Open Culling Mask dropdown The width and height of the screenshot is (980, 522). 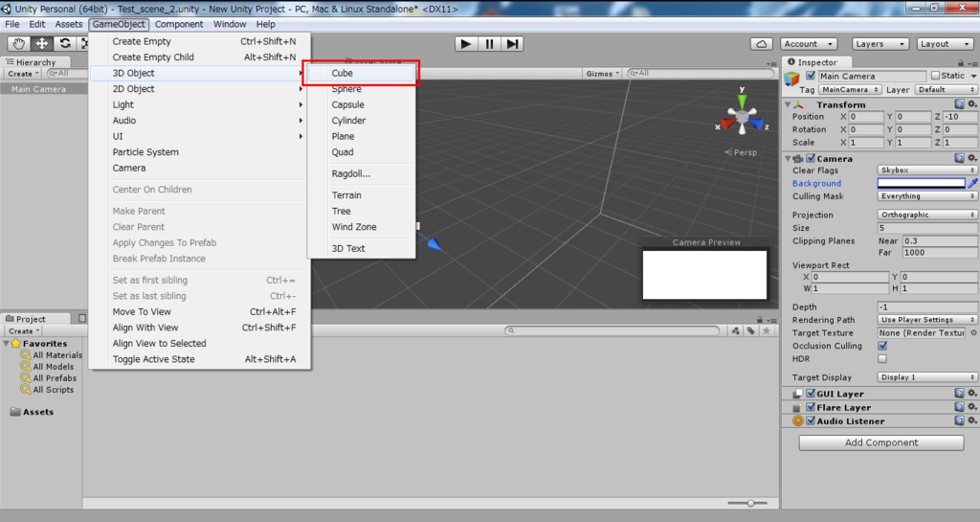click(927, 196)
